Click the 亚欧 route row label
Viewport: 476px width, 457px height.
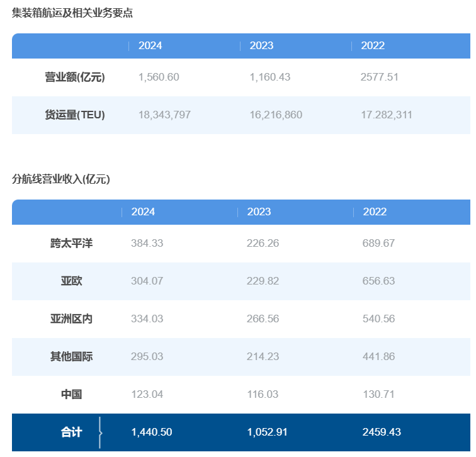71,281
